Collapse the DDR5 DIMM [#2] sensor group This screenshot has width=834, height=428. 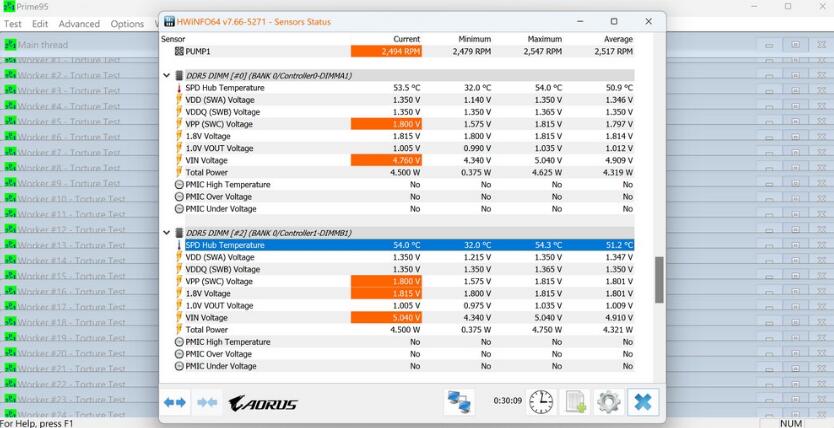point(167,232)
